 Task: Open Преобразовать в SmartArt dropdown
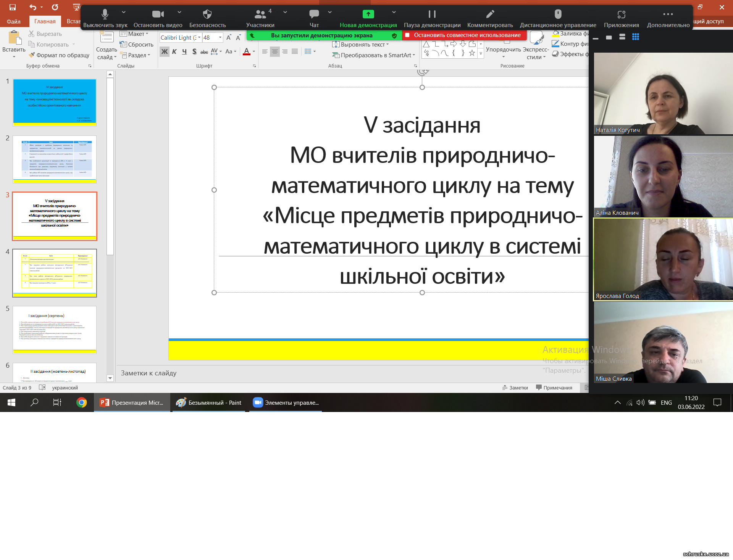point(374,55)
